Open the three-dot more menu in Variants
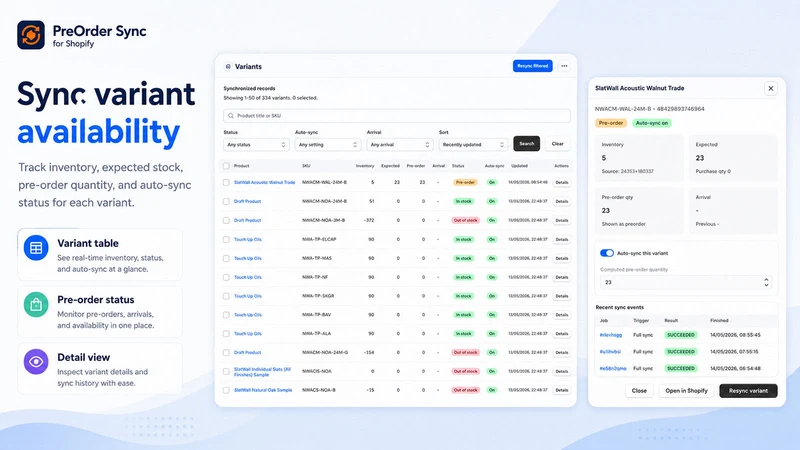Screen dimensions: 800x450 coord(564,66)
